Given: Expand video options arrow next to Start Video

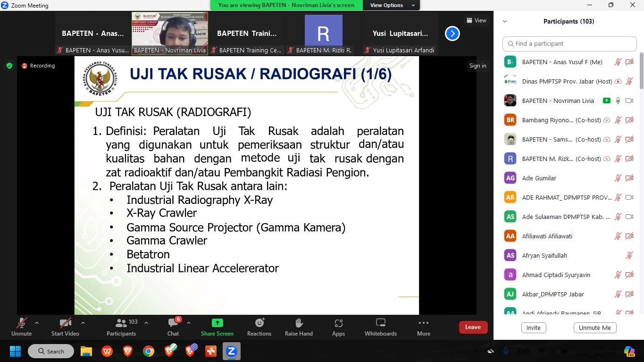Looking at the screenshot, I should [x=83, y=323].
